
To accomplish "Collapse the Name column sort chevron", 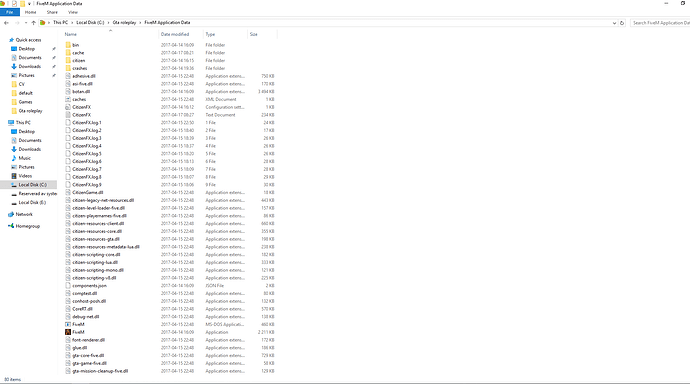I will click(x=110, y=30).
